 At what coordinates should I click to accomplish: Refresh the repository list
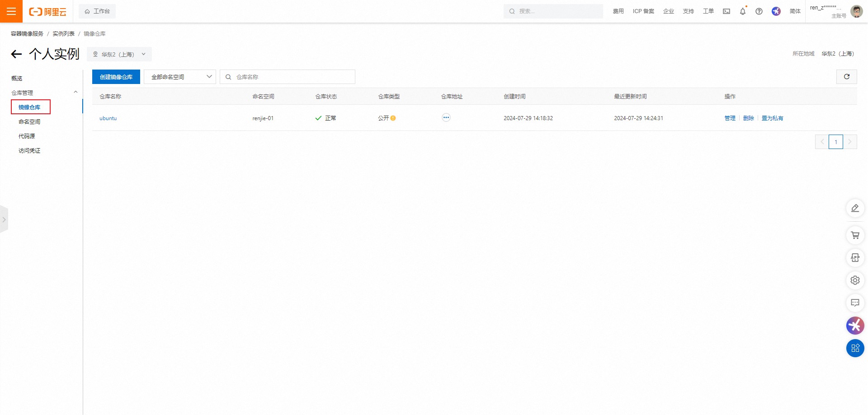click(x=846, y=77)
